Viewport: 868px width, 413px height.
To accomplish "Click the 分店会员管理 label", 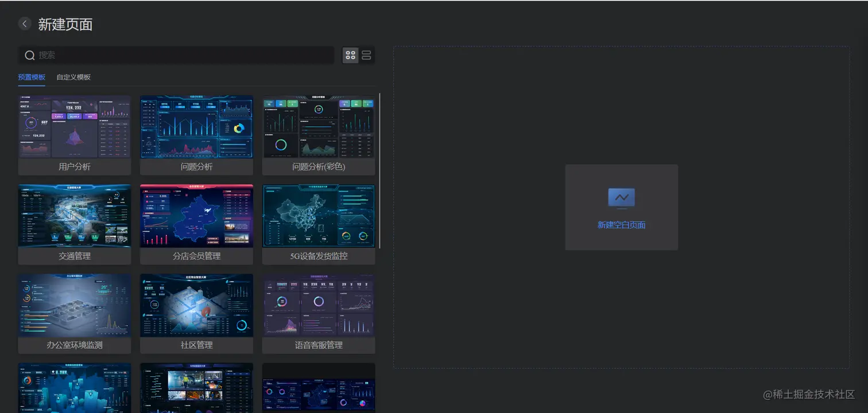I will pos(196,256).
